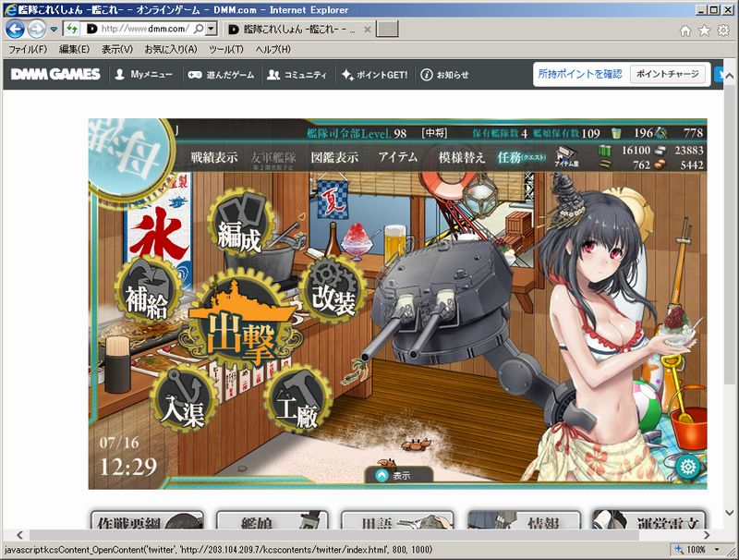The width and height of the screenshot is (739, 560).
Task: Click the horizontal scrollbar left arrow
Action: [19, 534]
